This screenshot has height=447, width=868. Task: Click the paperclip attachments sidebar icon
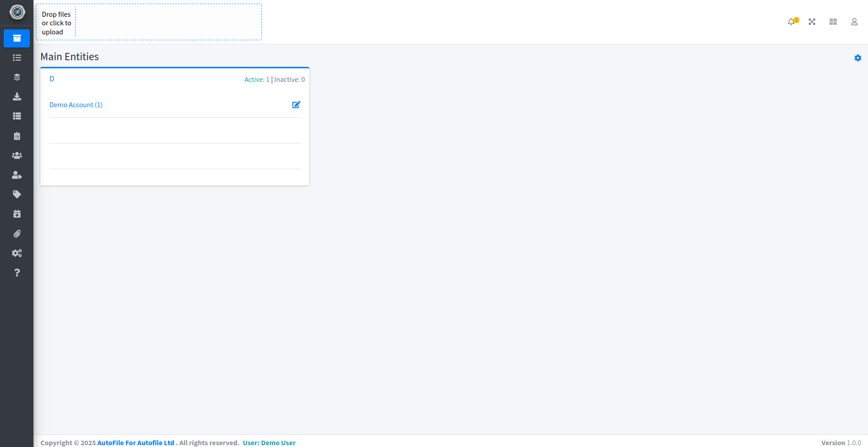pyautogui.click(x=17, y=234)
